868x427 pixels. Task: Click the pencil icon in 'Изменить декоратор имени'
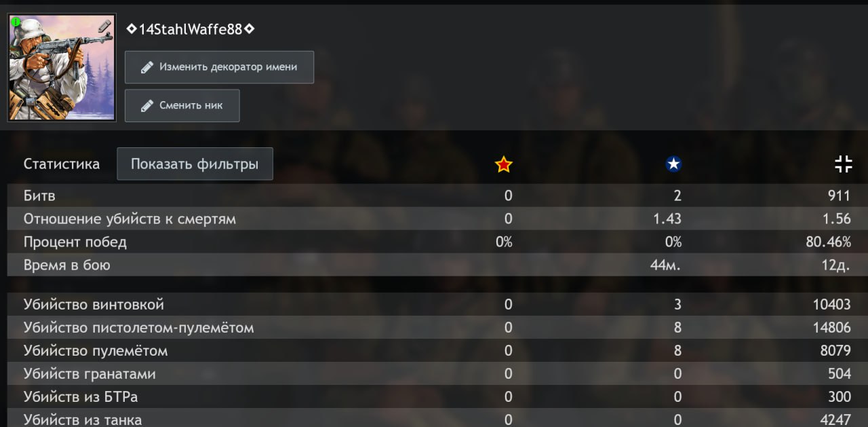pos(146,67)
